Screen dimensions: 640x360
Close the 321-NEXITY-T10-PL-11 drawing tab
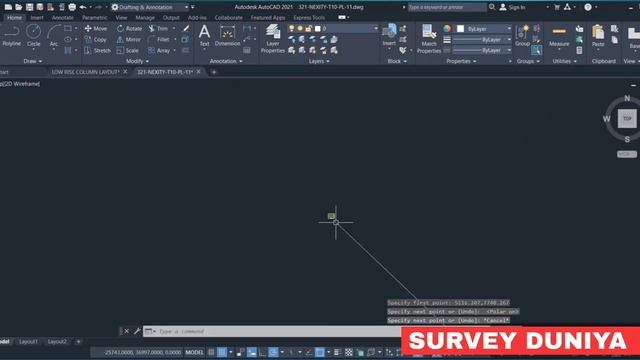pyautogui.click(x=198, y=71)
